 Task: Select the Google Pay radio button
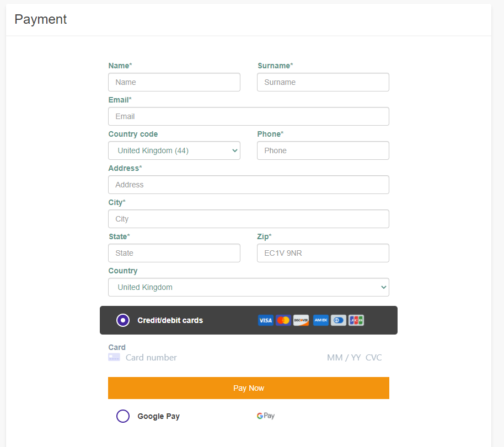(123, 416)
